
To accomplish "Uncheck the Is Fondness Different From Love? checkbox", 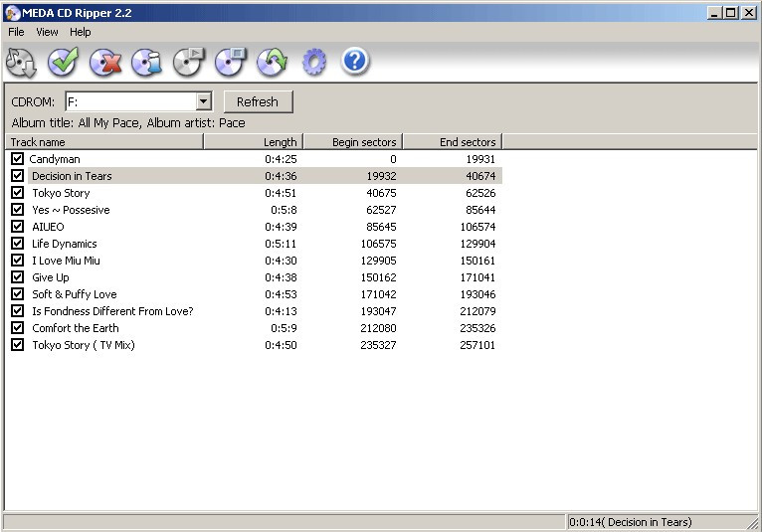I will pyautogui.click(x=18, y=311).
